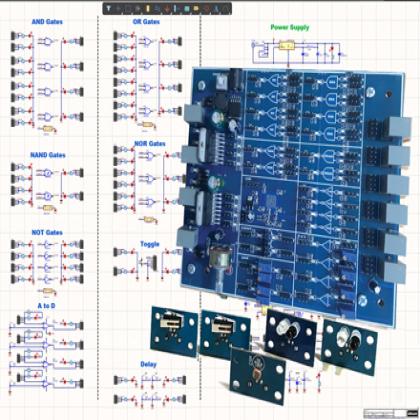Select the AND Gates section title
This screenshot has height=420, width=420.
pos(47,22)
